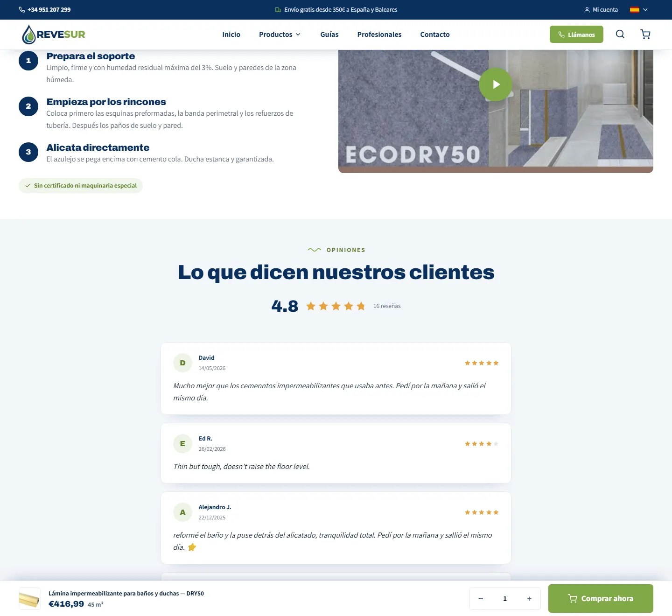
Task: Click David's five-star rating
Action: tap(482, 363)
